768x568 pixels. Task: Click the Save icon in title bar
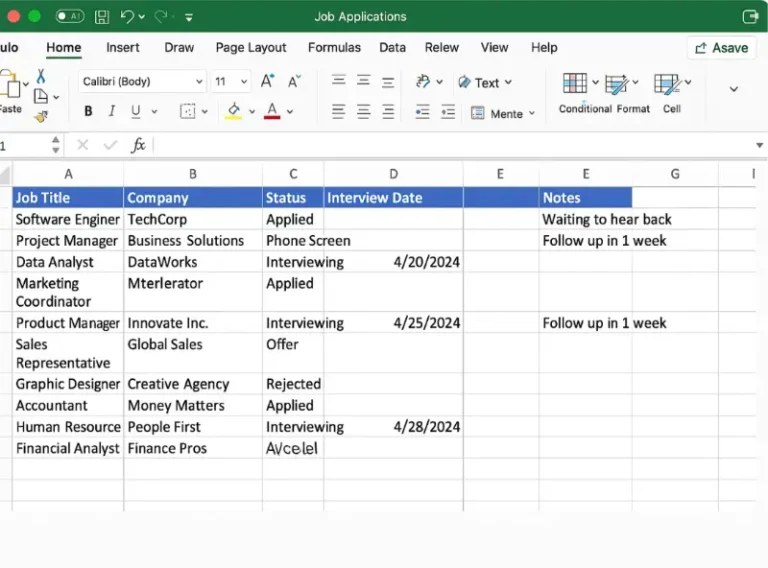[x=102, y=17]
